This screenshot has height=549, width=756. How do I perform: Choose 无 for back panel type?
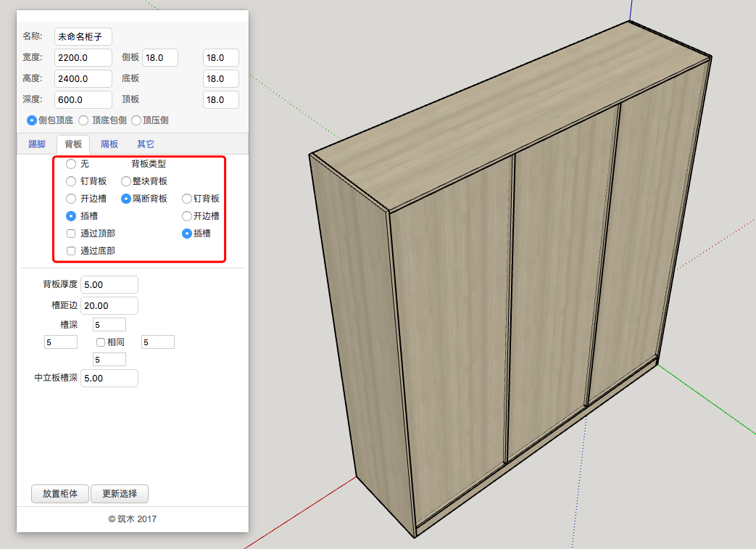(x=71, y=165)
